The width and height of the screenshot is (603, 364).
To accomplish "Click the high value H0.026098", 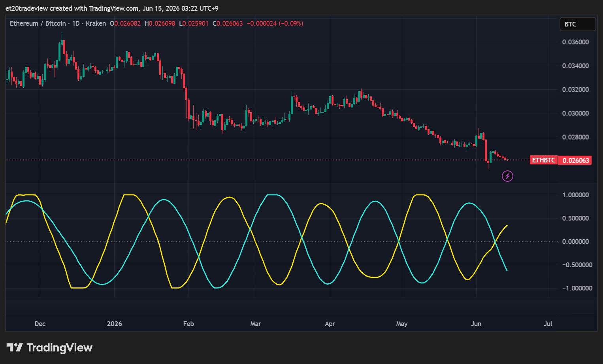I will coord(160,23).
